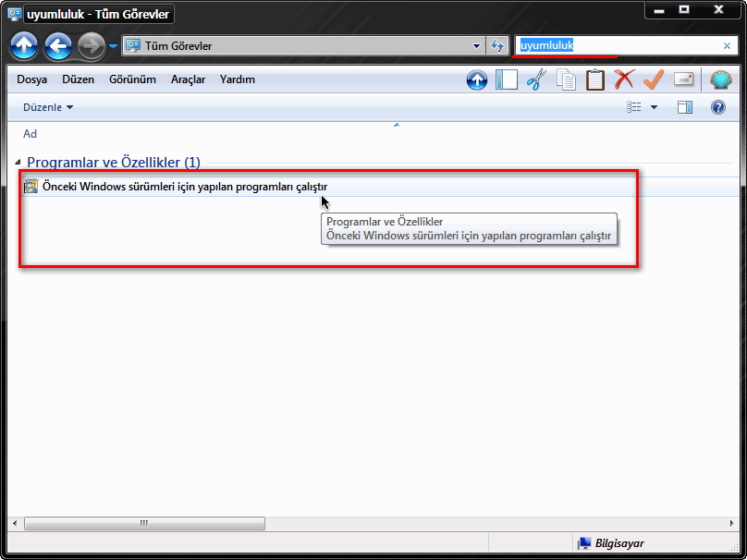Click the change view icon

click(633, 107)
